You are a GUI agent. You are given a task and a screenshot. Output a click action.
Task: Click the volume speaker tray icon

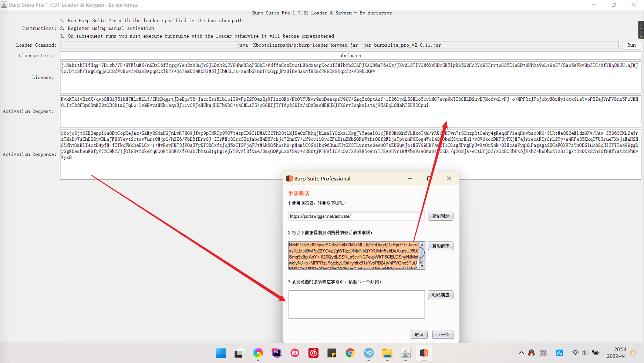coord(584,353)
